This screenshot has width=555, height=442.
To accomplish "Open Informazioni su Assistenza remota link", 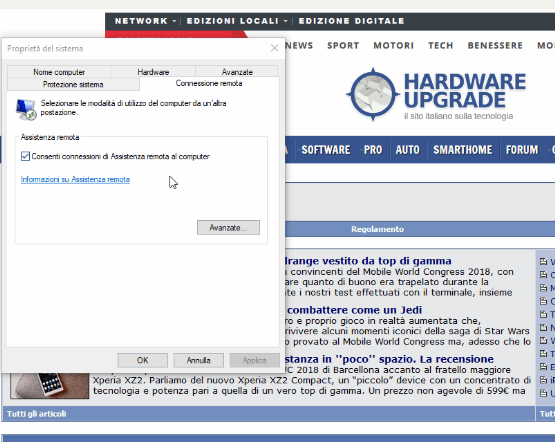I will (75, 179).
